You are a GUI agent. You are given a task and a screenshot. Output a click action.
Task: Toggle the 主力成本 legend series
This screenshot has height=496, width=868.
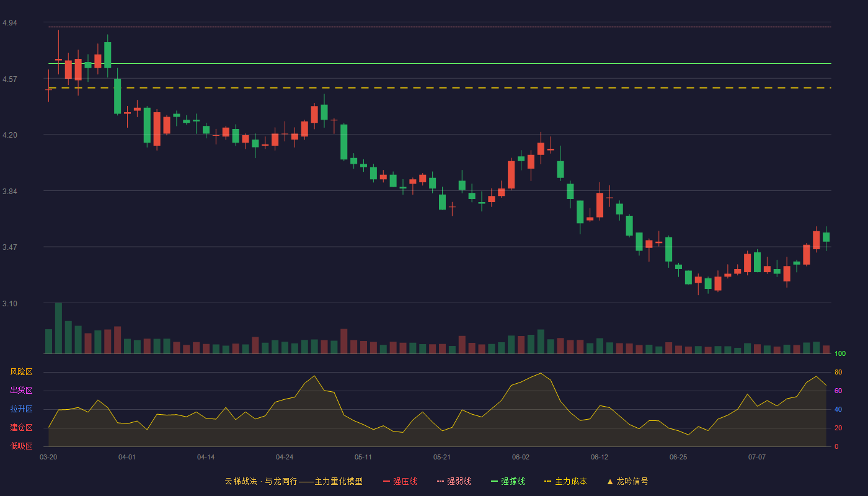pos(565,481)
